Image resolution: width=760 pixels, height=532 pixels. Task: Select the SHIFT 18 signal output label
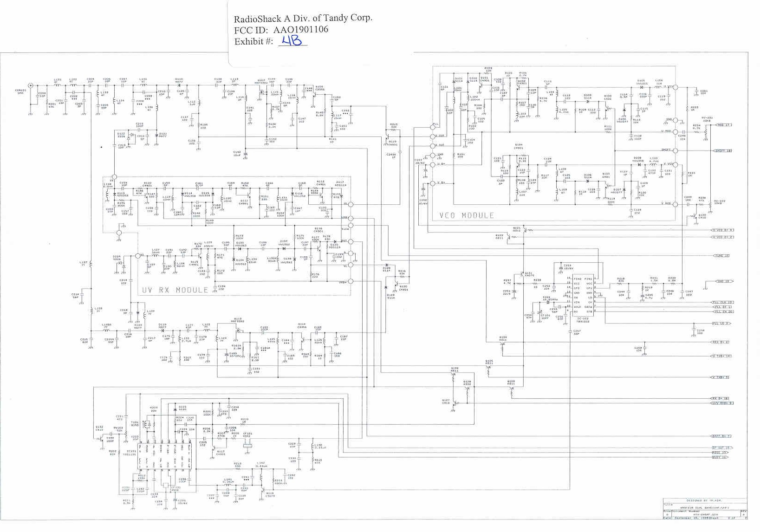coord(722,151)
